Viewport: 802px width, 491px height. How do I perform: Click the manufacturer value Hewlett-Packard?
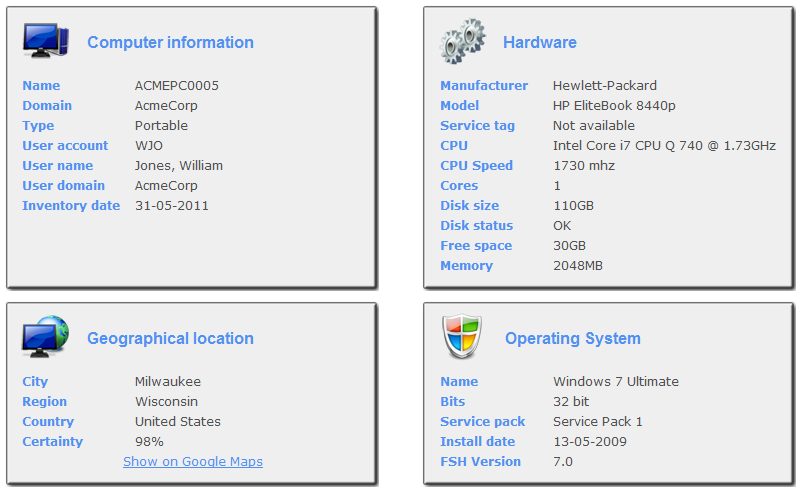tap(605, 85)
